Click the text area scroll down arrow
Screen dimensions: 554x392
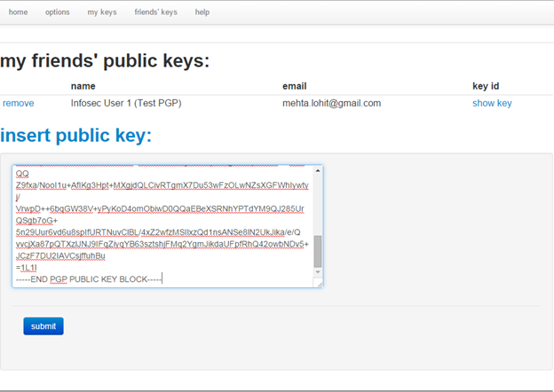pos(318,272)
